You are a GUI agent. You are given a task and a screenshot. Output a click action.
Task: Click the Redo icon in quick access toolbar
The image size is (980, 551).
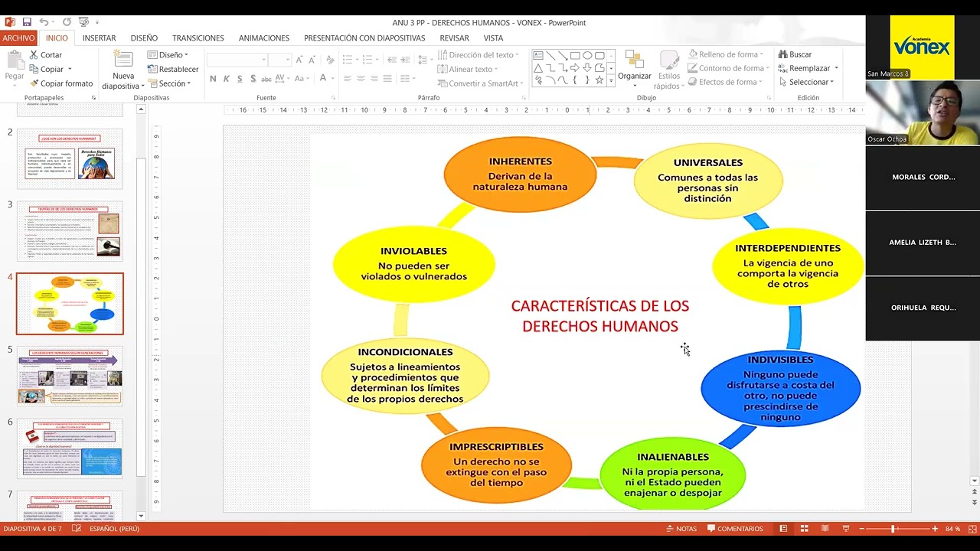tap(67, 22)
